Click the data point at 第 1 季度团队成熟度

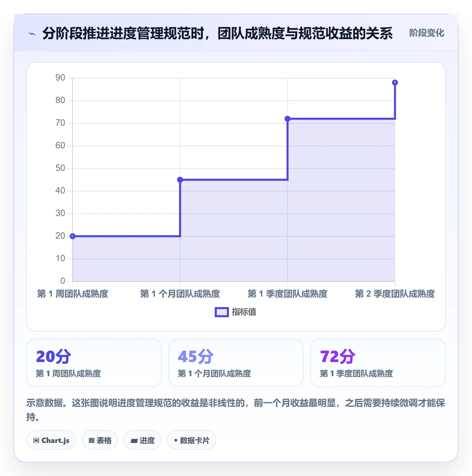point(288,119)
